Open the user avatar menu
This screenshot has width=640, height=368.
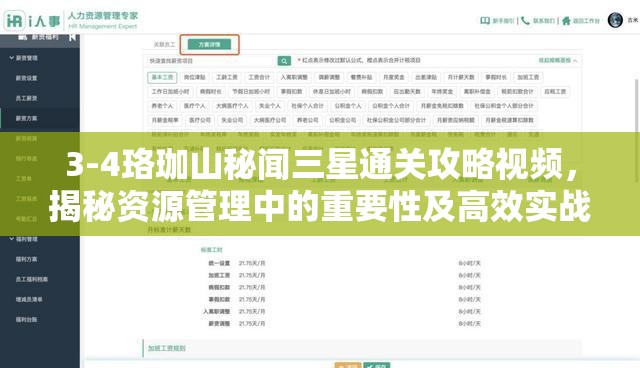[x=615, y=20]
